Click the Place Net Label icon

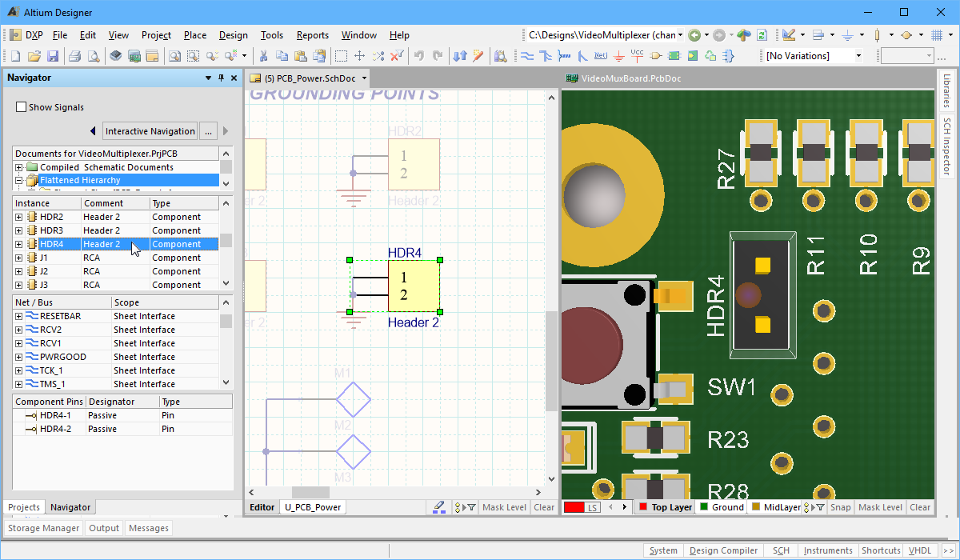point(600,56)
